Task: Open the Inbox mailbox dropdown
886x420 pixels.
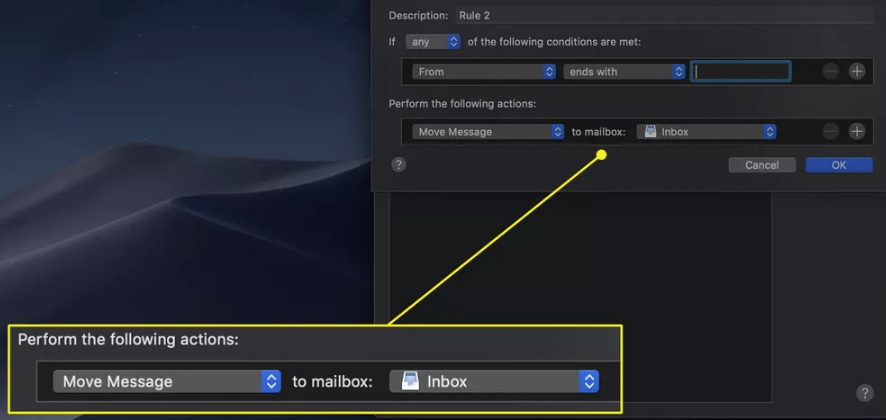Action: coord(706,132)
